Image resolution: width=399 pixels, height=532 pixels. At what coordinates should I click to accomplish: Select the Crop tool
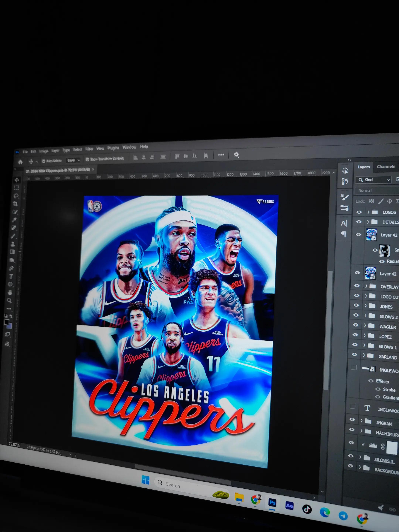[x=15, y=204]
